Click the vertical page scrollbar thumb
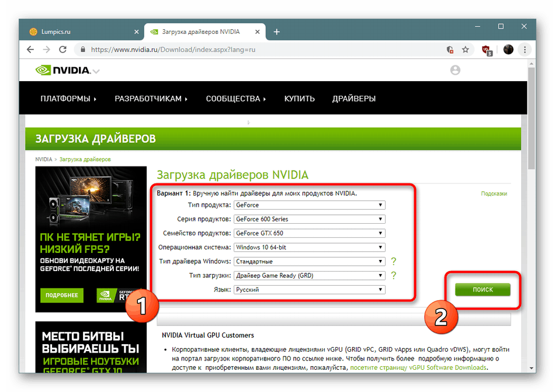Screen dimensions: 555x392 [531, 119]
